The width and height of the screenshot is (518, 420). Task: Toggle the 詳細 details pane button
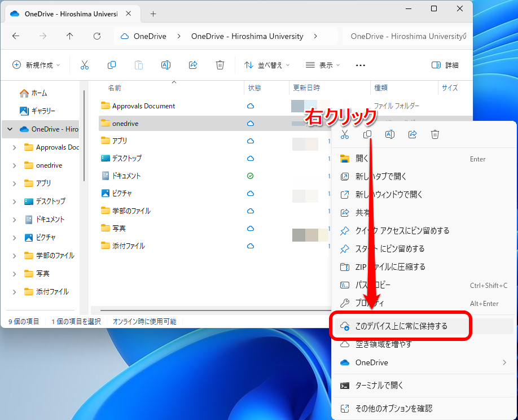445,65
